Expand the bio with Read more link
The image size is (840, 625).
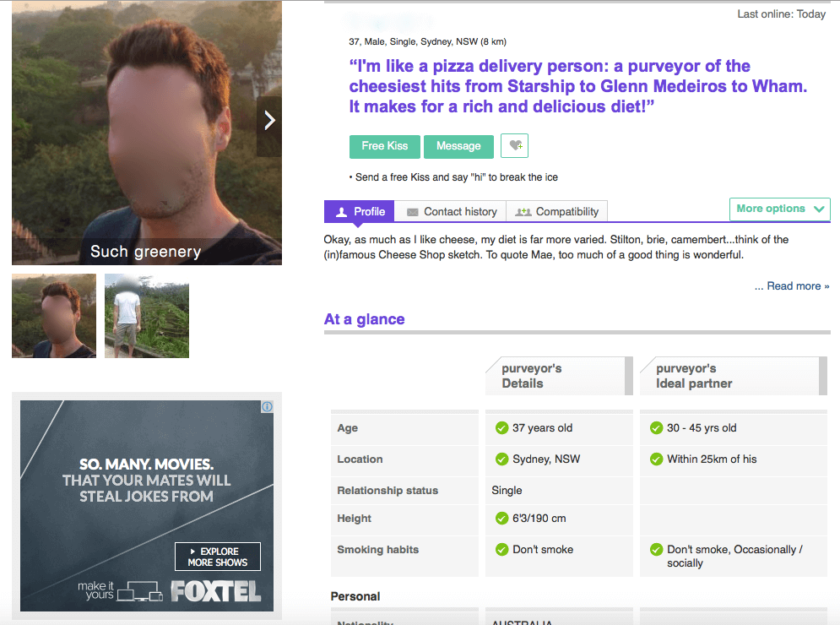(791, 286)
